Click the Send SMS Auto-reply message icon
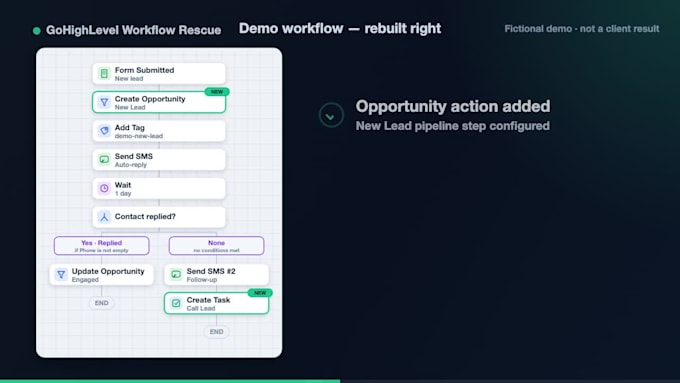Screen dimensions: 680x383 (104, 160)
